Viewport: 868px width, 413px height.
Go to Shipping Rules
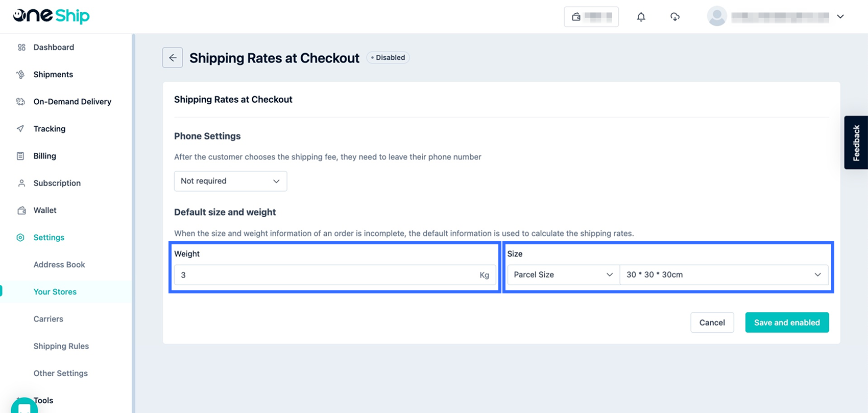pos(61,346)
